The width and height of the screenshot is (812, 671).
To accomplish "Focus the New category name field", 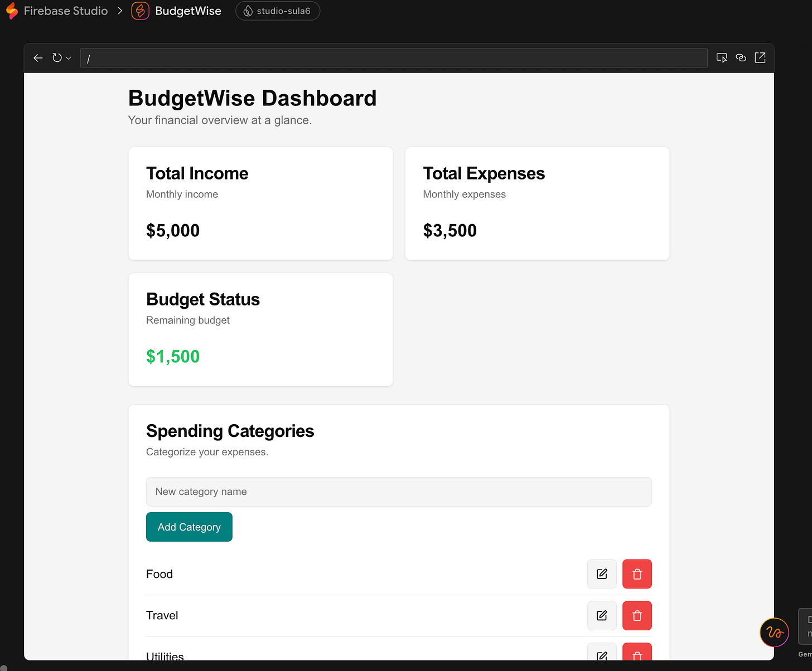I will (399, 492).
